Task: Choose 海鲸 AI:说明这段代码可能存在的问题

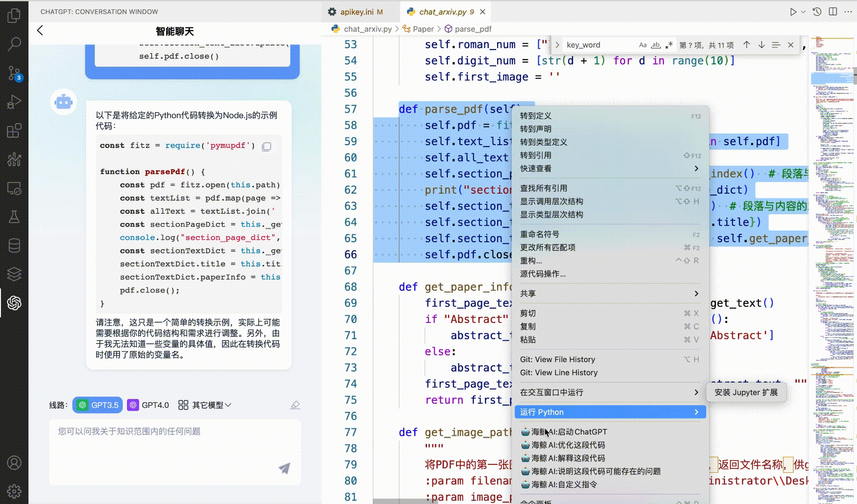Action: (x=610, y=471)
